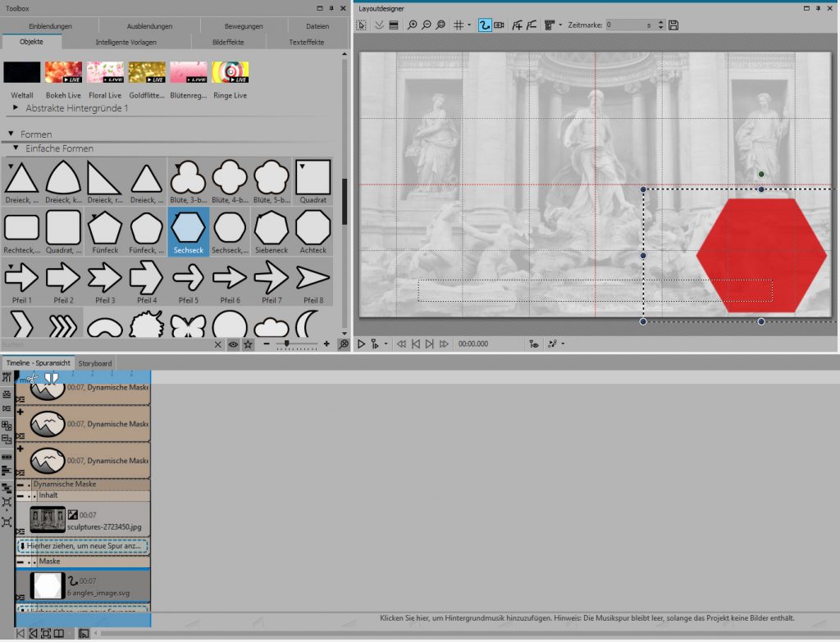Switch to the Storyboard tab
840x642 pixels.
[x=95, y=363]
